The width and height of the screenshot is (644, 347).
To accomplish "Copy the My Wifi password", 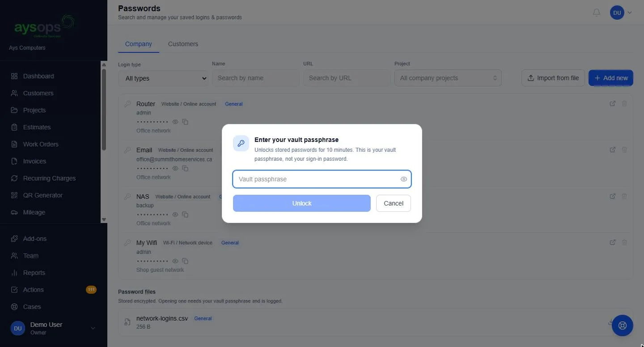I will pos(185,261).
